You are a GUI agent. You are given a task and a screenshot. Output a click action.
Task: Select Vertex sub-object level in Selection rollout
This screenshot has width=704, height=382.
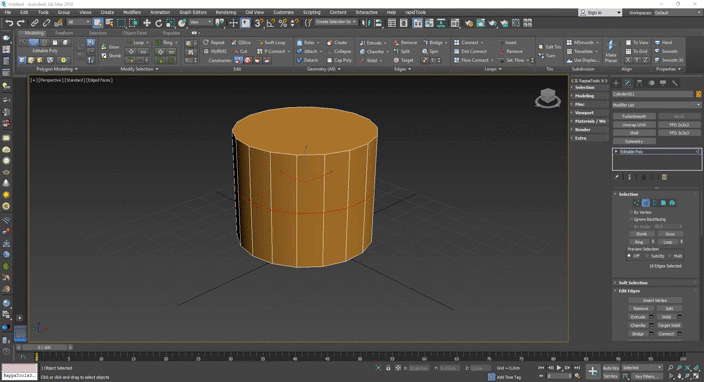[x=637, y=203]
